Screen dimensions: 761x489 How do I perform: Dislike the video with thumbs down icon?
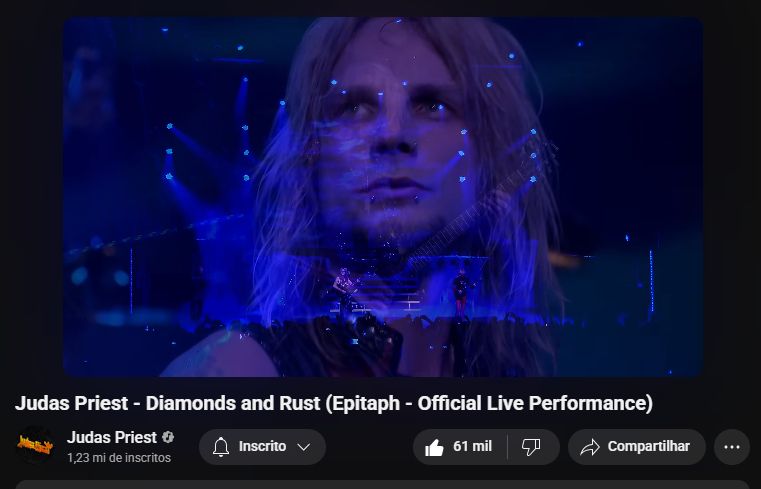[531, 447]
